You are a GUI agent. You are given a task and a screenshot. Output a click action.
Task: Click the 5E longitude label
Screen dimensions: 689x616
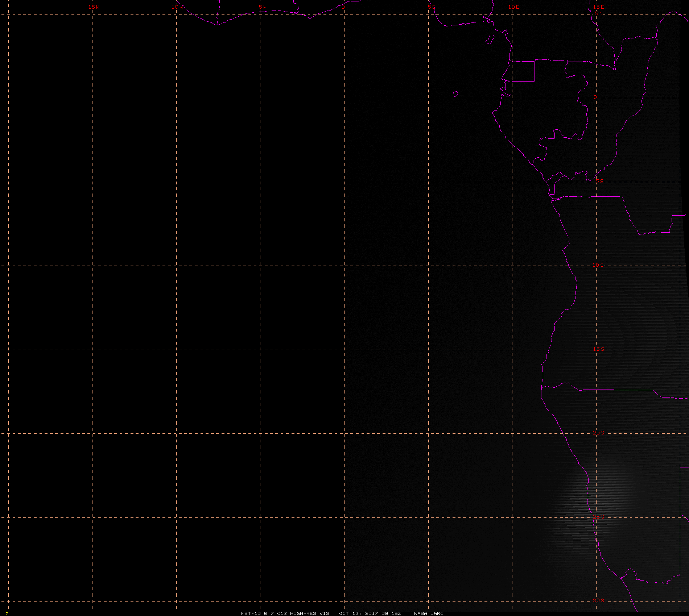click(x=432, y=7)
